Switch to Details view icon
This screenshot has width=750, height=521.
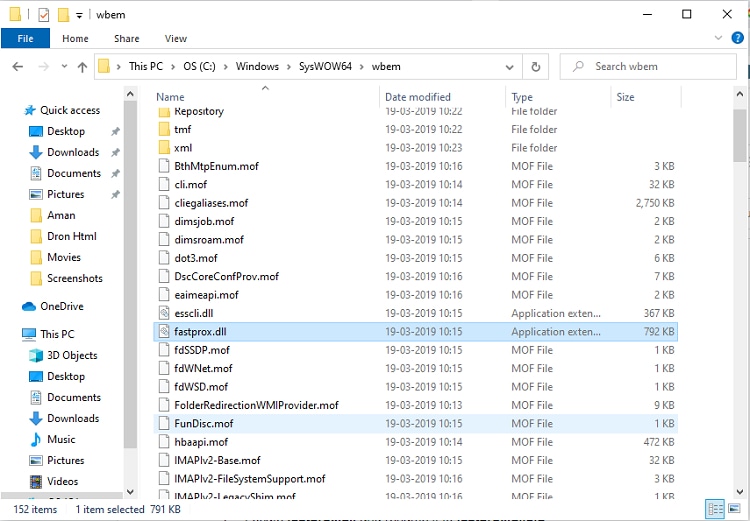click(x=715, y=509)
